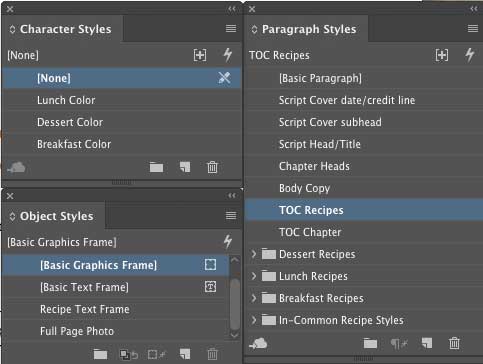Apply the Script Cover subhead style
The width and height of the screenshot is (483, 364).
364,122
